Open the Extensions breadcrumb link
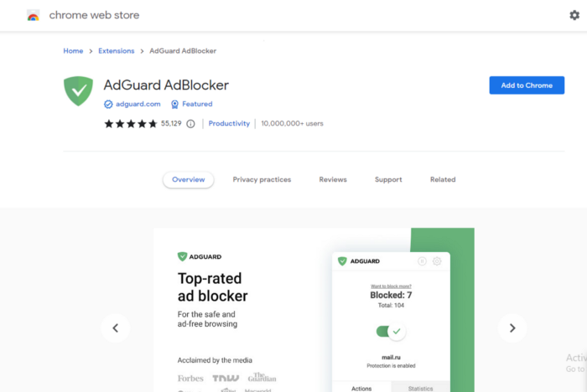The width and height of the screenshot is (587, 392). pos(116,51)
